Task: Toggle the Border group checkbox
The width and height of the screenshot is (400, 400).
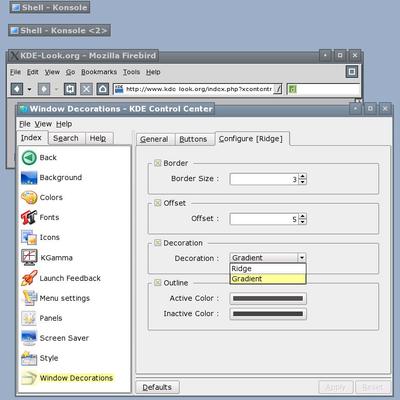Action: click(157, 163)
